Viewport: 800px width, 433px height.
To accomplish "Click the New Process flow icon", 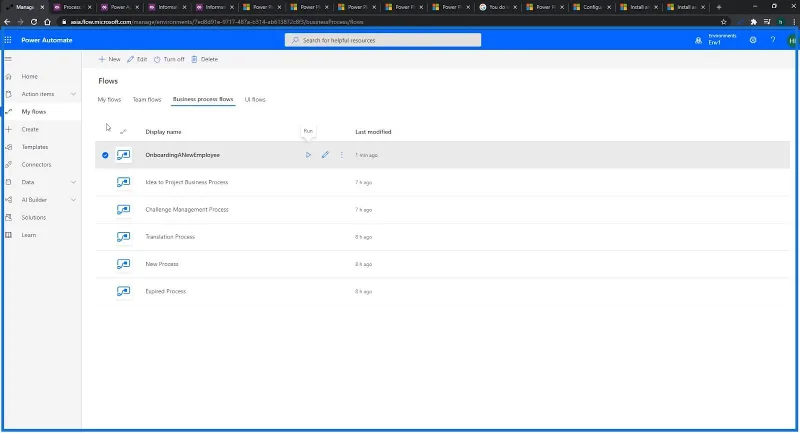I will (x=123, y=264).
